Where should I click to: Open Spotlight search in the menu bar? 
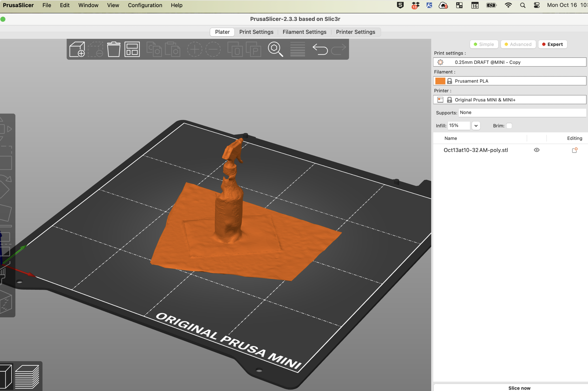(523, 5)
